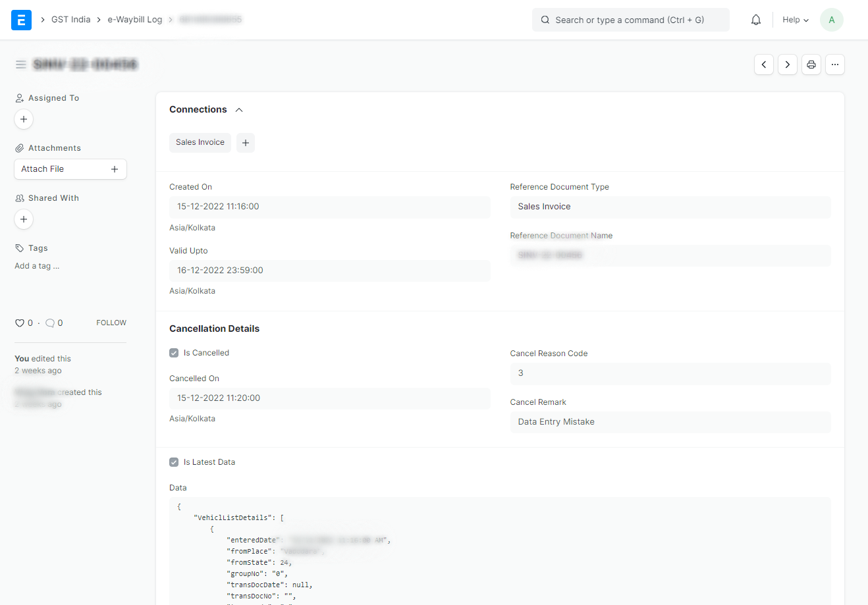Like this document with heart icon
Viewport: 868px width, 605px height.
click(20, 323)
